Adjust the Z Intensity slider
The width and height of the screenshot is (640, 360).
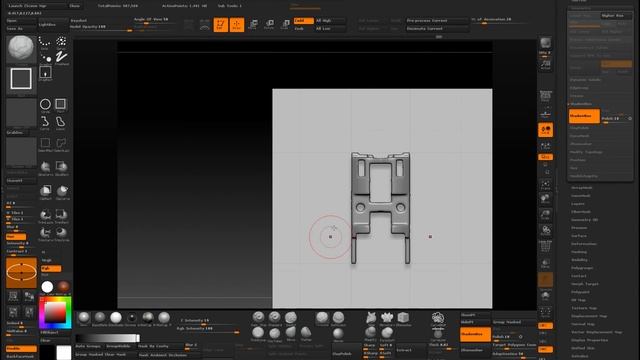[x=208, y=321]
